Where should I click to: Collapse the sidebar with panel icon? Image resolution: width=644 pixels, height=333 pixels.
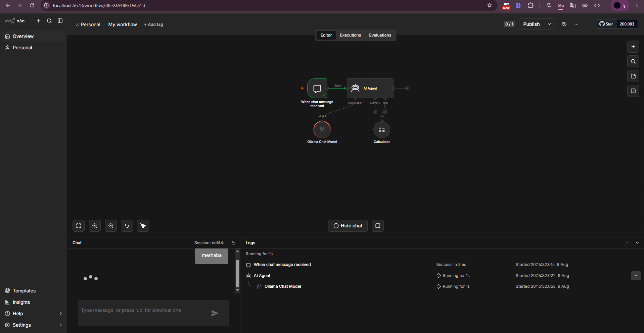tap(60, 21)
